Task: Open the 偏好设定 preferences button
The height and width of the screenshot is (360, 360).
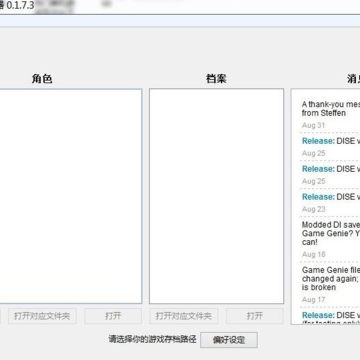Action: [229, 340]
